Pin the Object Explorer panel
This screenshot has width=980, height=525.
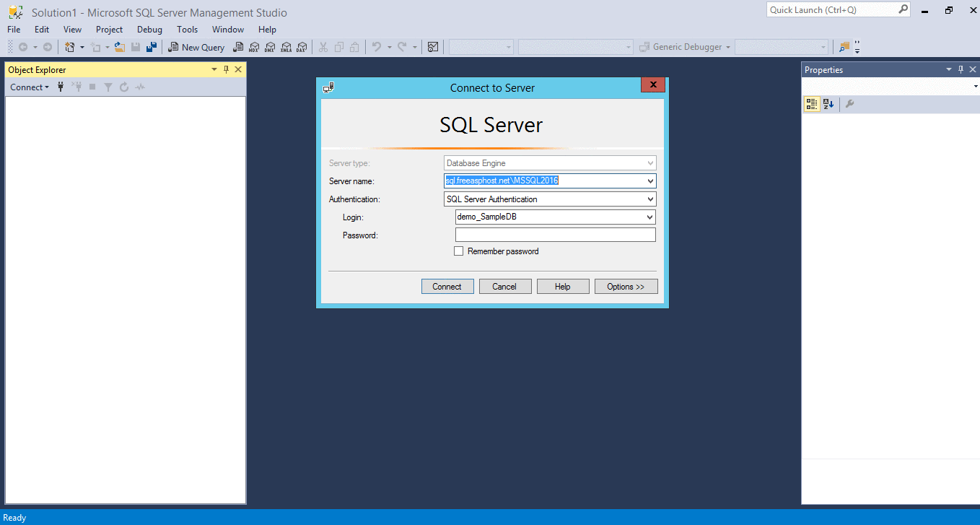[226, 69]
